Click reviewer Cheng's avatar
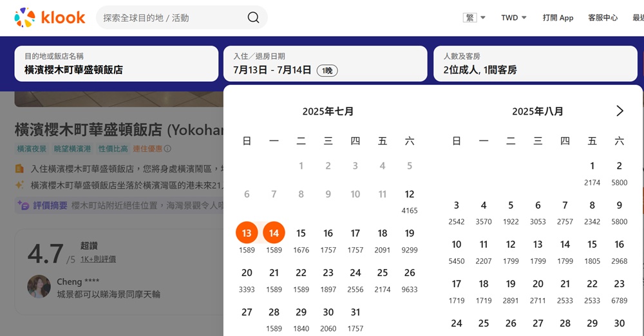The image size is (644, 336). (39, 286)
